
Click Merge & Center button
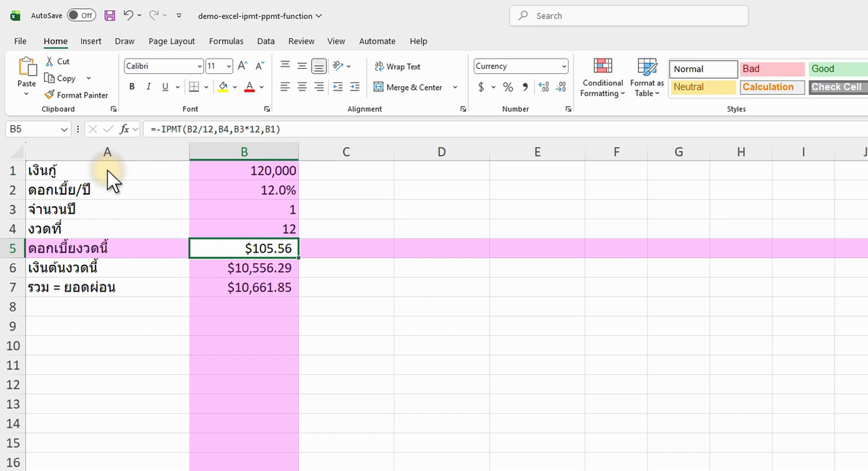[x=409, y=87]
